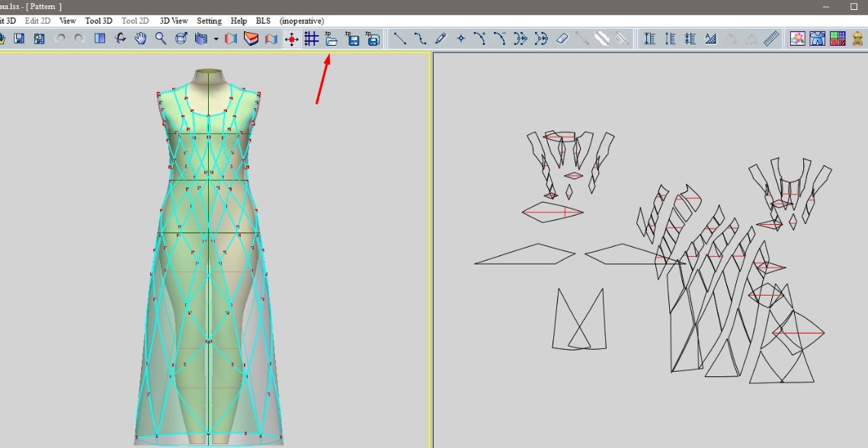Screen dimensions: 868x448
Task: Open template file with tp folder icon
Action: (x=331, y=39)
